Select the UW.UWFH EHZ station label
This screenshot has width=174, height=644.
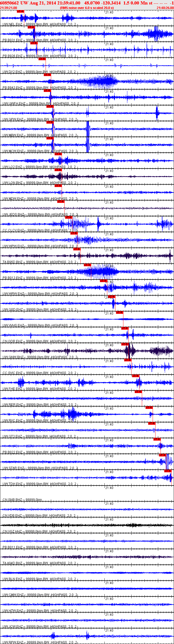coord(14,104)
